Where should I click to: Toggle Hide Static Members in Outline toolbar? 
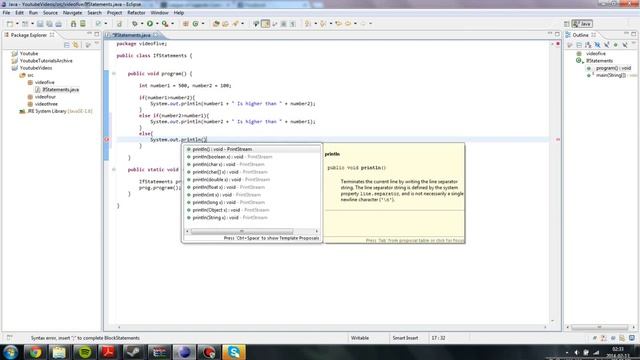tap(607, 44)
